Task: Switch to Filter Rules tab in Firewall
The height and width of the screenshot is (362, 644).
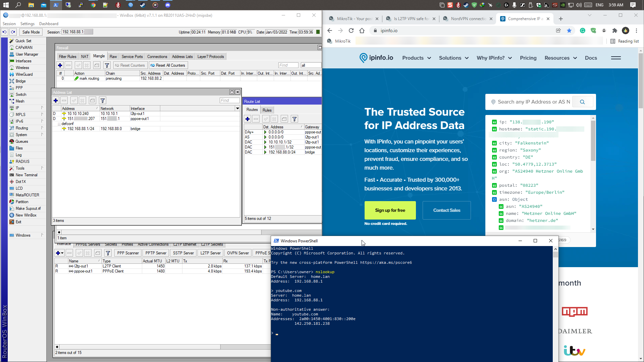Action: click(67, 57)
